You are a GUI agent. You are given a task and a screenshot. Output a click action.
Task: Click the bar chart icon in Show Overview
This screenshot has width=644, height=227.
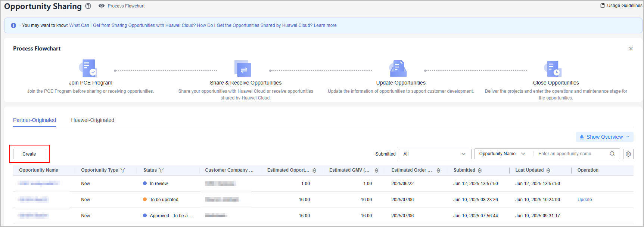pyautogui.click(x=582, y=137)
